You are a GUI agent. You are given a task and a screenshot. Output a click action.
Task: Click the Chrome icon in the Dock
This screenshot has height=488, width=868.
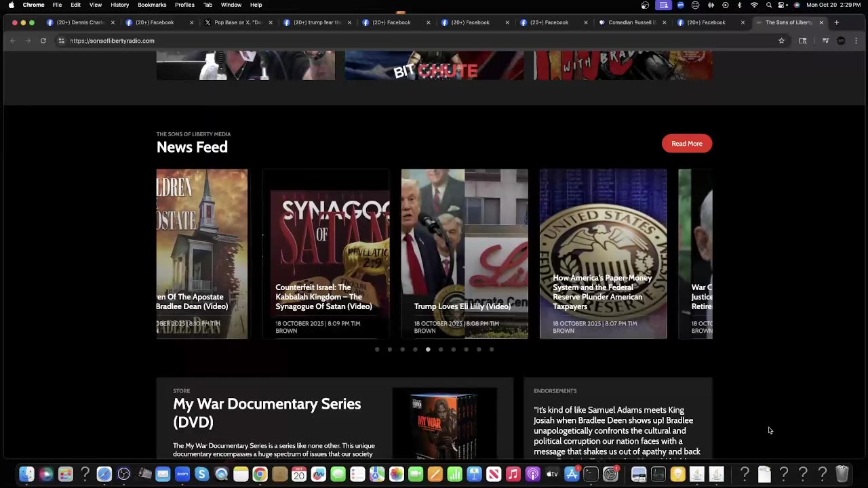260,474
